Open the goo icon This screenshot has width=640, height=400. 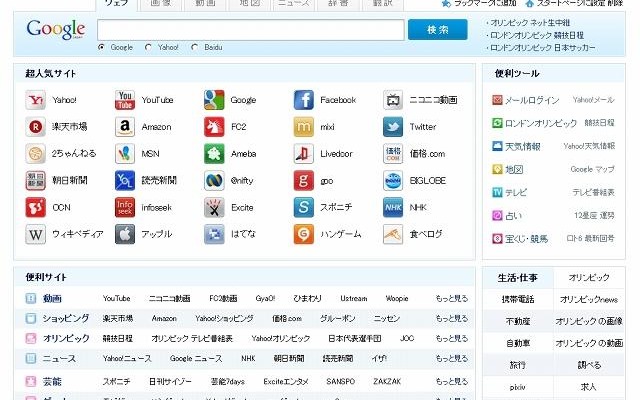coord(304,181)
